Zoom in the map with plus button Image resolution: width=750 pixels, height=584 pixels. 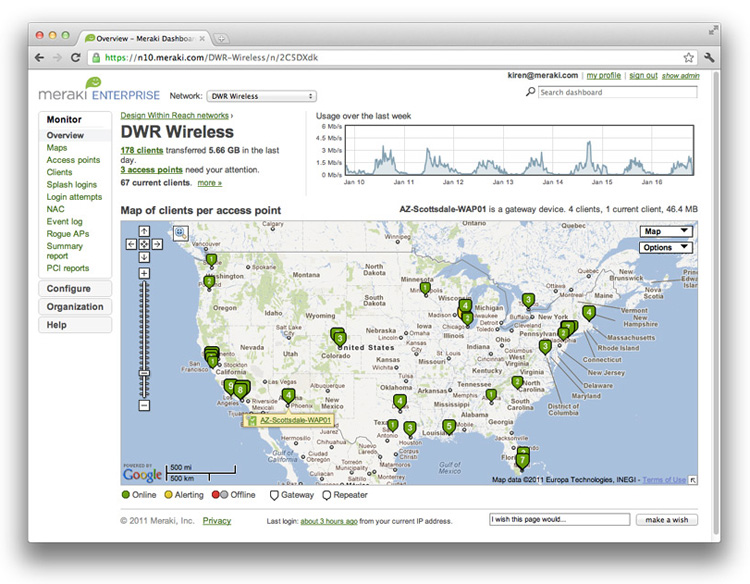pos(144,274)
